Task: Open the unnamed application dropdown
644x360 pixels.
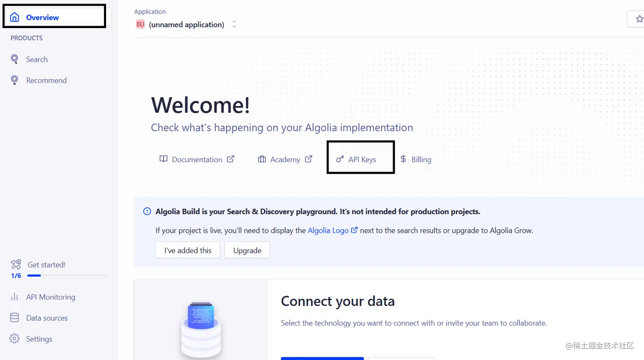Action: click(x=186, y=25)
